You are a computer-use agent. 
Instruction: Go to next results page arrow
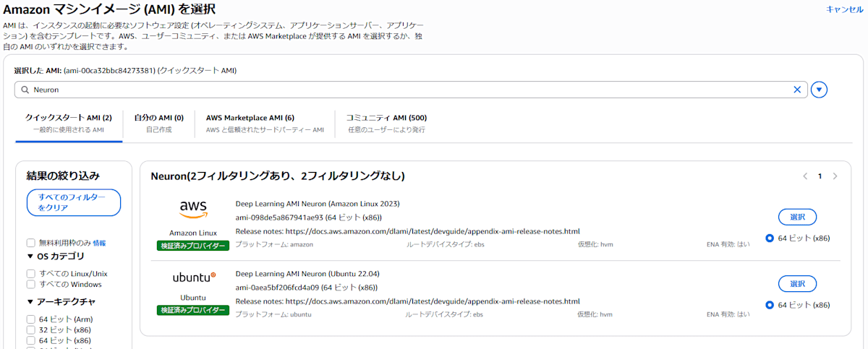(835, 176)
